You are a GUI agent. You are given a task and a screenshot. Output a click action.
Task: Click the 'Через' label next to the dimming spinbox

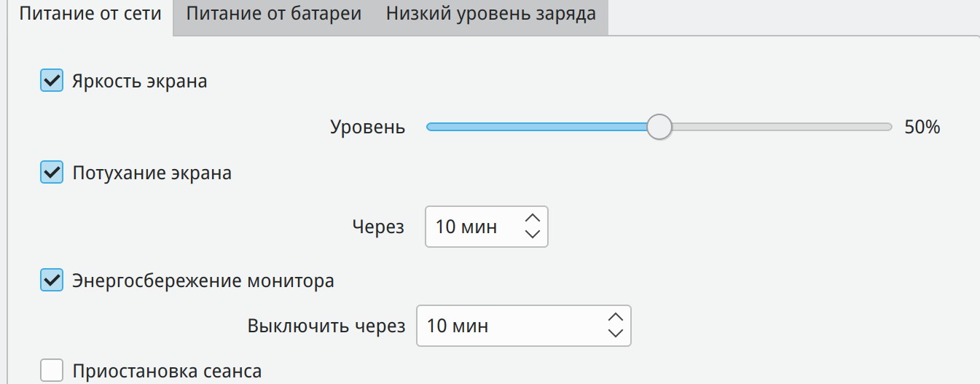click(378, 227)
